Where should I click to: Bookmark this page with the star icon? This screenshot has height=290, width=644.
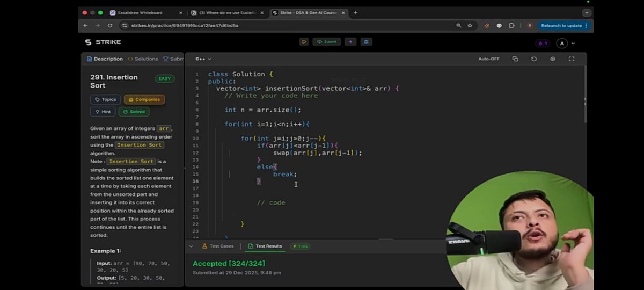(470, 25)
